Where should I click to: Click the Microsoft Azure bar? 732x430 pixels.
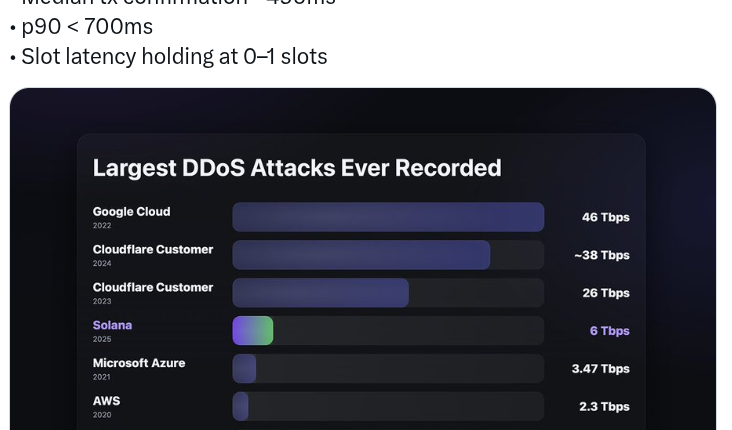(245, 369)
